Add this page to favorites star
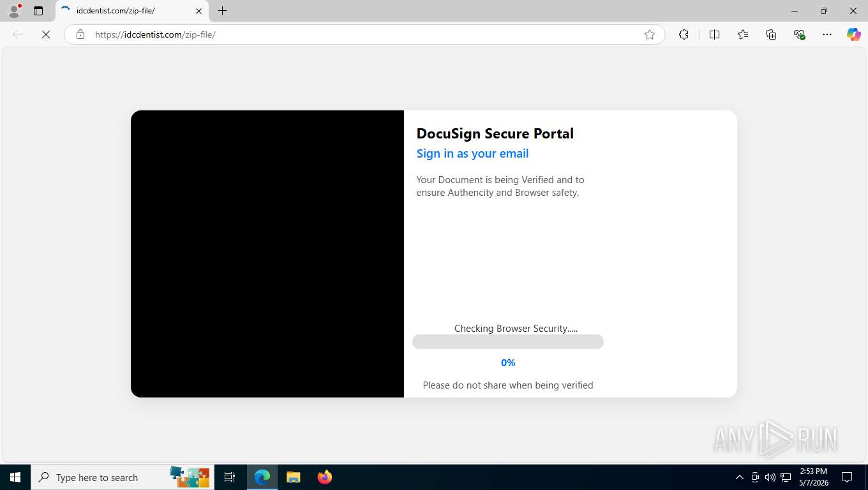This screenshot has width=868, height=490. coord(649,34)
